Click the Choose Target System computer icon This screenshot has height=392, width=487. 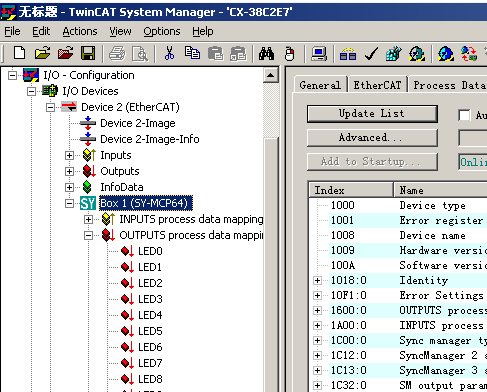coord(319,53)
